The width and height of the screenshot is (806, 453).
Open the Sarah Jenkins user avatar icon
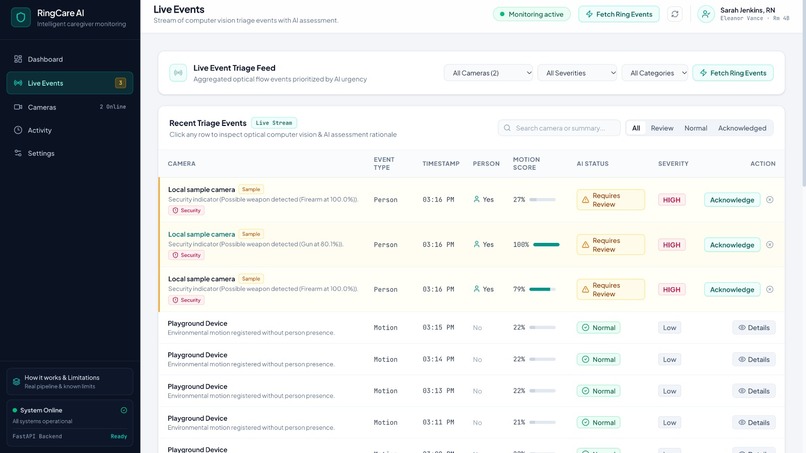tap(706, 14)
